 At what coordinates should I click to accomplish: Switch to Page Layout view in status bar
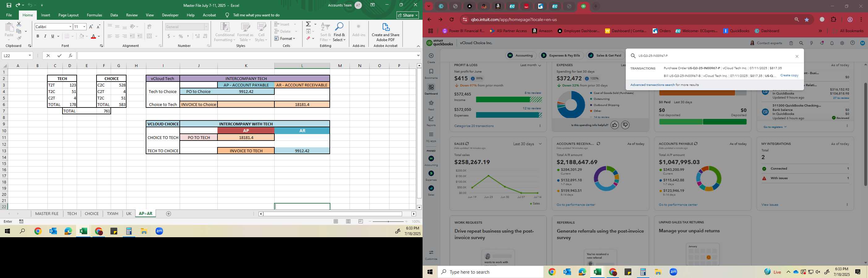click(x=348, y=221)
